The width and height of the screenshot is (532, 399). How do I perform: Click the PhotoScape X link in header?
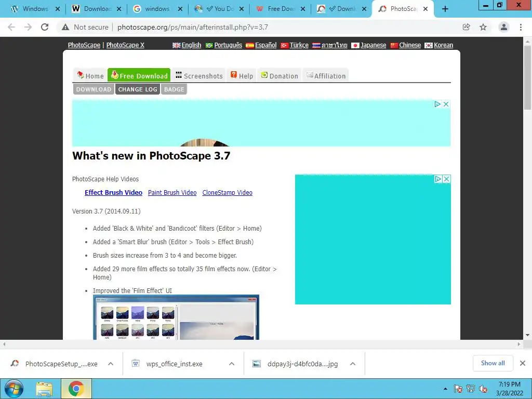click(125, 45)
